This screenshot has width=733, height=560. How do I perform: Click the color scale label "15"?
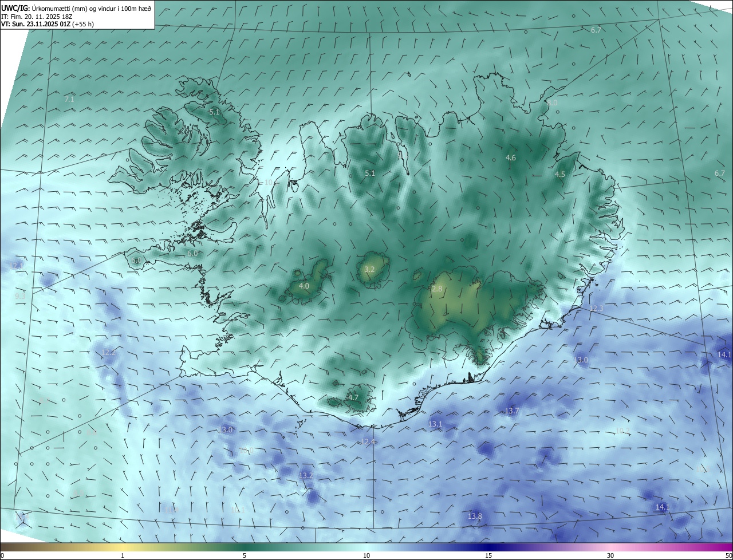pyautogui.click(x=488, y=555)
